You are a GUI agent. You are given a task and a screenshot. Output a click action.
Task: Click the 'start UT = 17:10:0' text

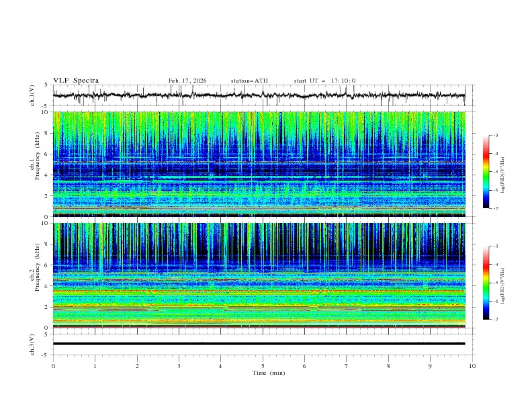[x=324, y=81]
